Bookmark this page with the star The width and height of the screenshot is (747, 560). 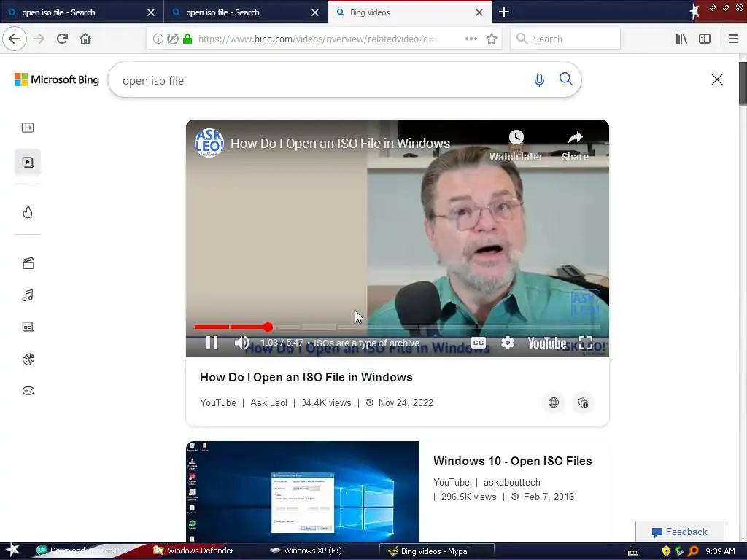492,39
